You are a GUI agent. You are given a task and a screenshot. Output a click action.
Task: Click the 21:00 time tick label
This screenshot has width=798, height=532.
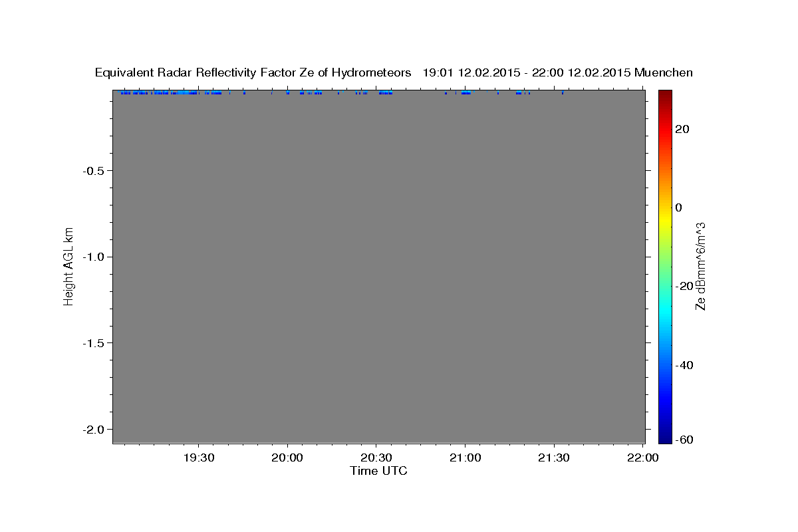pyautogui.click(x=465, y=458)
